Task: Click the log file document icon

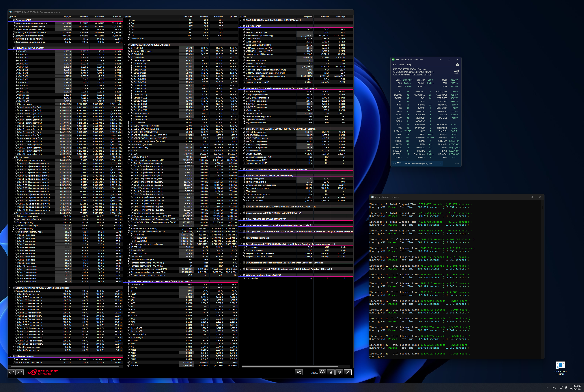Action: click(331, 372)
